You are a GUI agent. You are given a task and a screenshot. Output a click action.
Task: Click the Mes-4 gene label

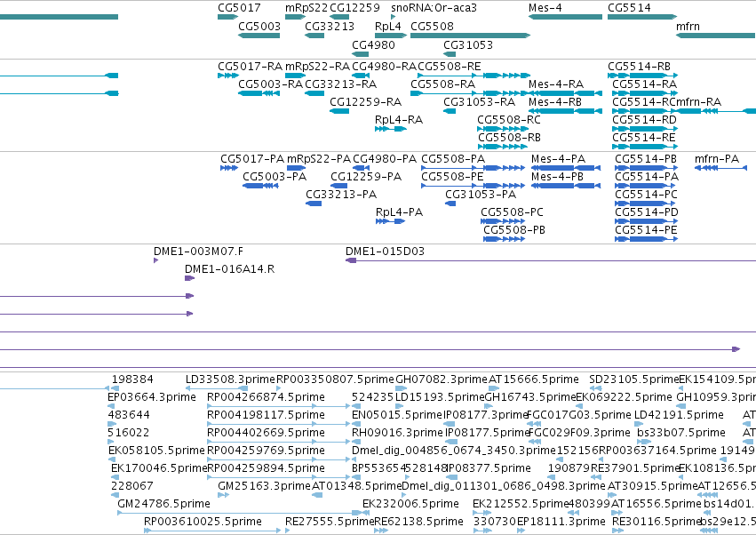545,8
